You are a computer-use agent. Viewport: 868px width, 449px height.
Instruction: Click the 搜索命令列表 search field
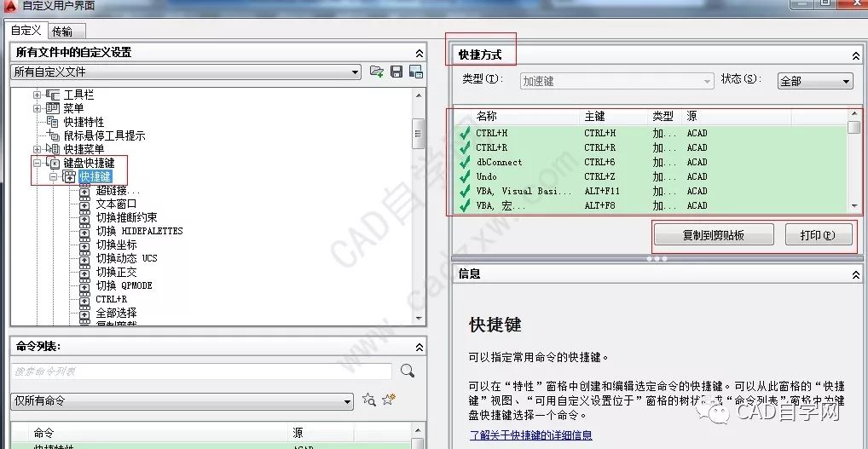[201, 371]
